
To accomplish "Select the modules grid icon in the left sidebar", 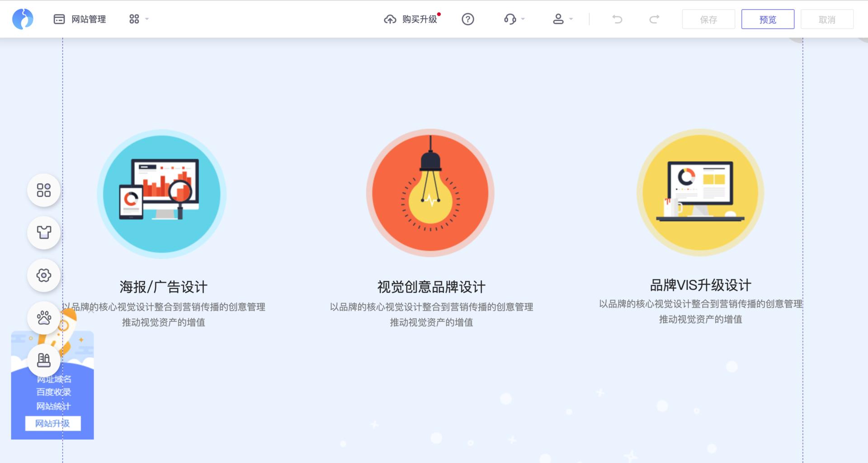I will tap(43, 190).
